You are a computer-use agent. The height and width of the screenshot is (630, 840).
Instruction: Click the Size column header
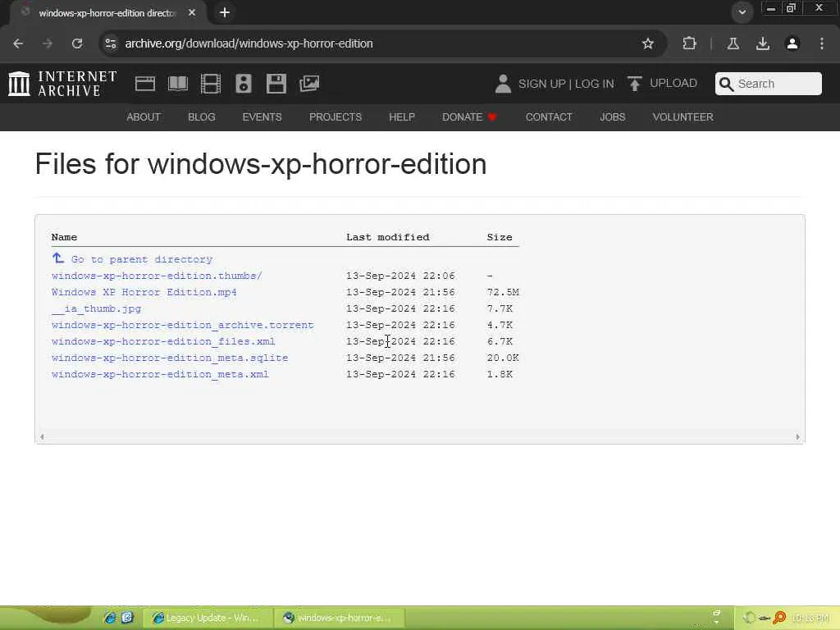[x=500, y=237]
